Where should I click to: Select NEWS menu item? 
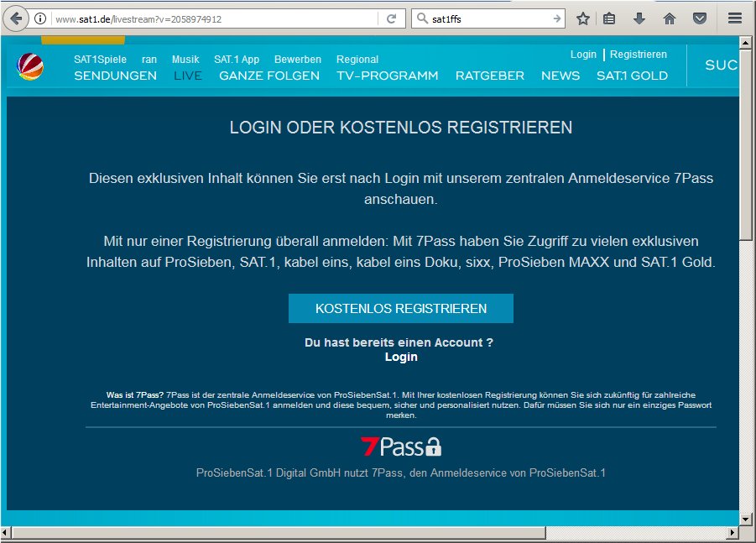pyautogui.click(x=560, y=76)
